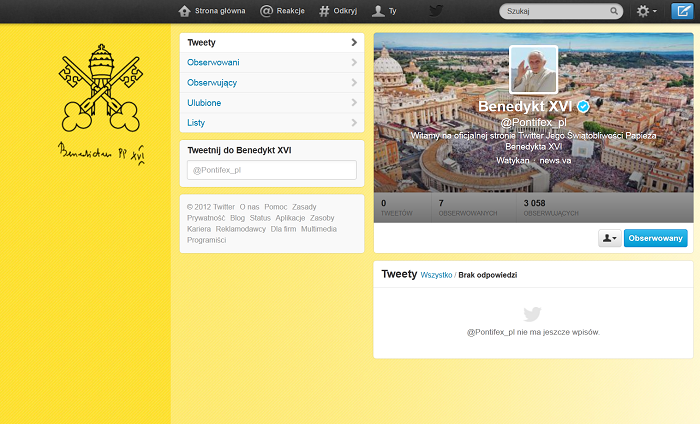Open the Ulubione sidebar tab
This screenshot has height=424, width=700.
(x=272, y=103)
